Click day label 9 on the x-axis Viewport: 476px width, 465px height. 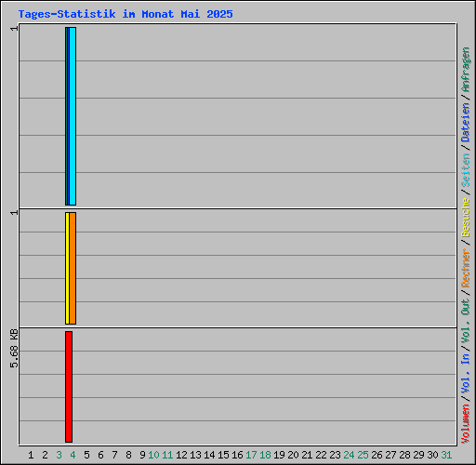pyautogui.click(x=142, y=455)
